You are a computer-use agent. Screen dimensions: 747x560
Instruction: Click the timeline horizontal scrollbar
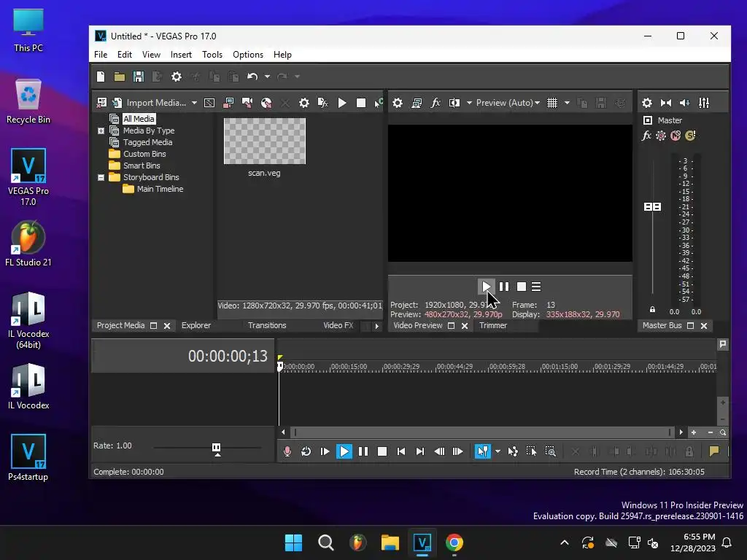tap(481, 432)
